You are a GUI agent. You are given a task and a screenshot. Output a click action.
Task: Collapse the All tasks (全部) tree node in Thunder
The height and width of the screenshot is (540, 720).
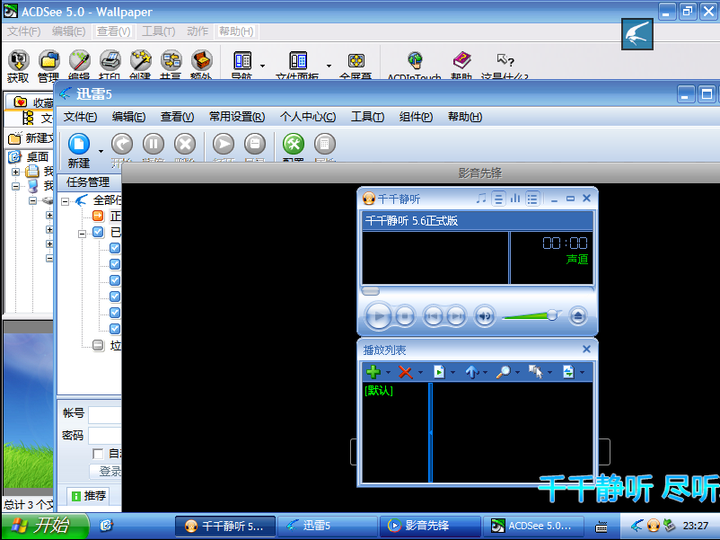click(x=65, y=202)
